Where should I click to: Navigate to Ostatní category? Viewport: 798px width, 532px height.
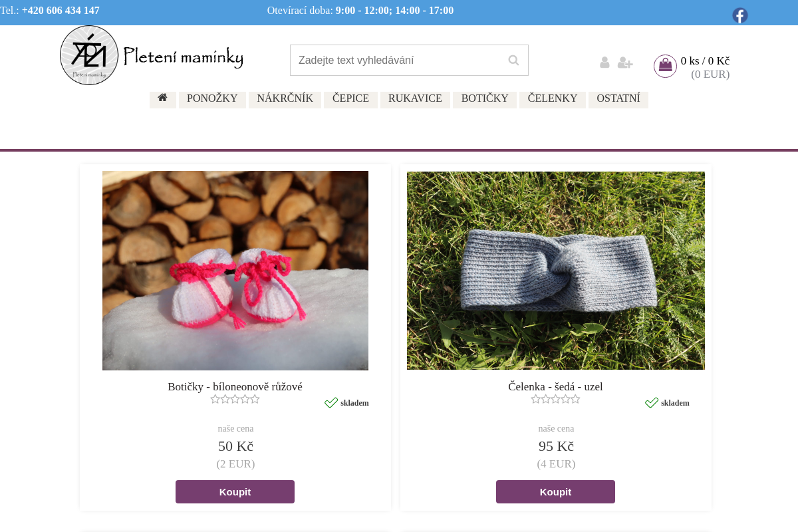(618, 98)
